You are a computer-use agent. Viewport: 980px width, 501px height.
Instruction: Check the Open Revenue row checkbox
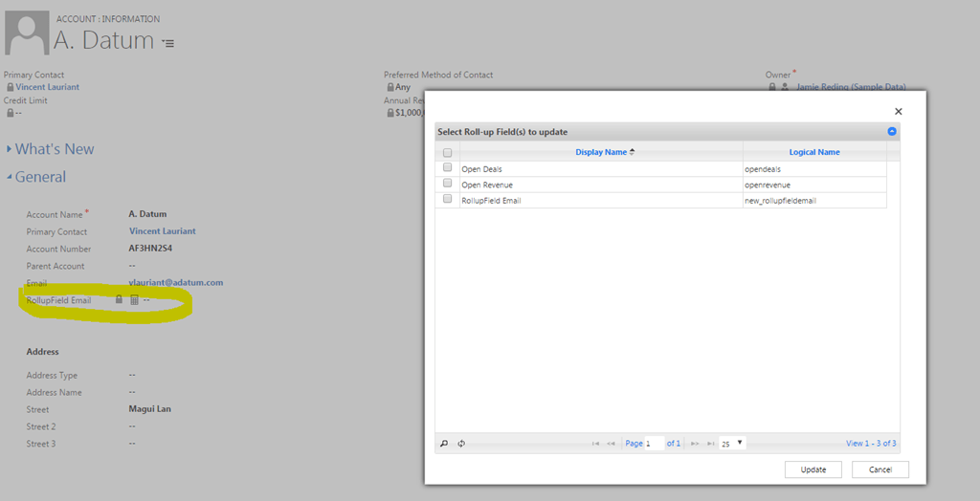coord(447,183)
